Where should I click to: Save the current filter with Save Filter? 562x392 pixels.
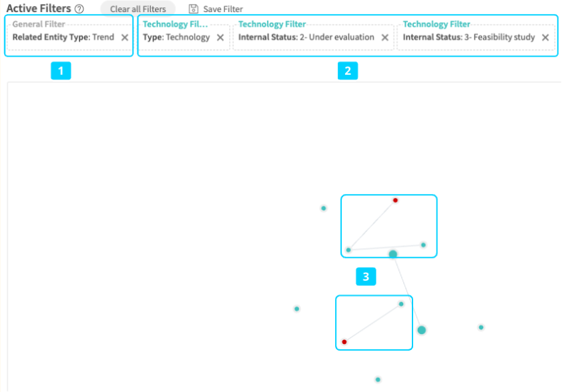[216, 9]
